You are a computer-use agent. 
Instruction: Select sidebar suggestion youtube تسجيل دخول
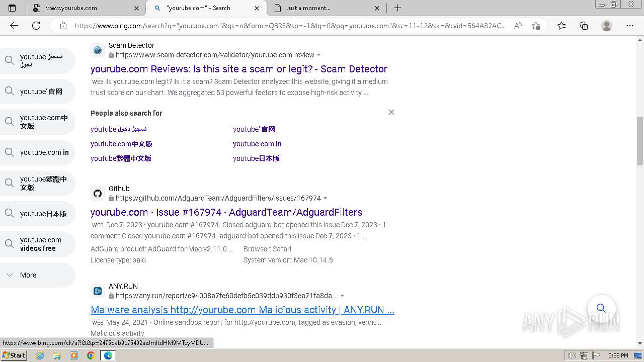coord(37,60)
